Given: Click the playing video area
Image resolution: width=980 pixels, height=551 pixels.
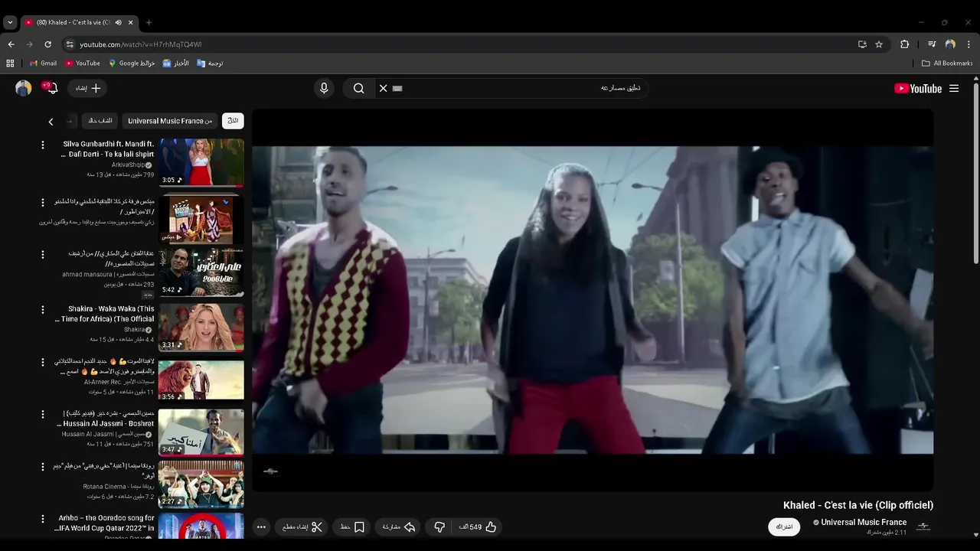Looking at the screenshot, I should [593, 300].
